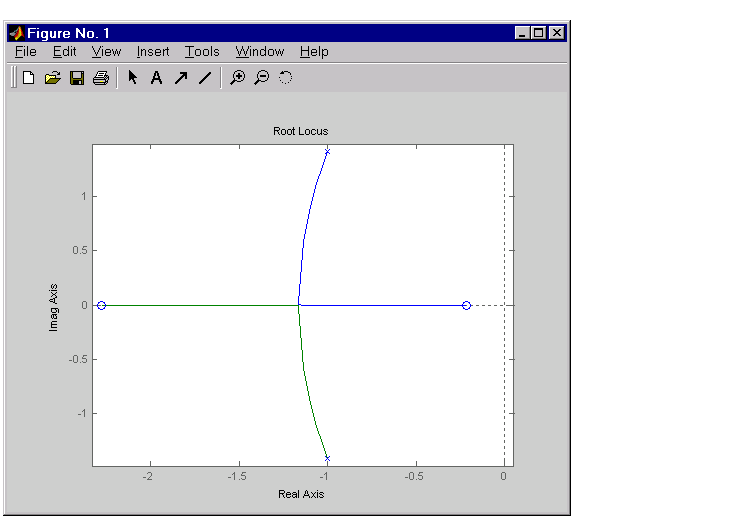Open the Edit menu

point(64,52)
